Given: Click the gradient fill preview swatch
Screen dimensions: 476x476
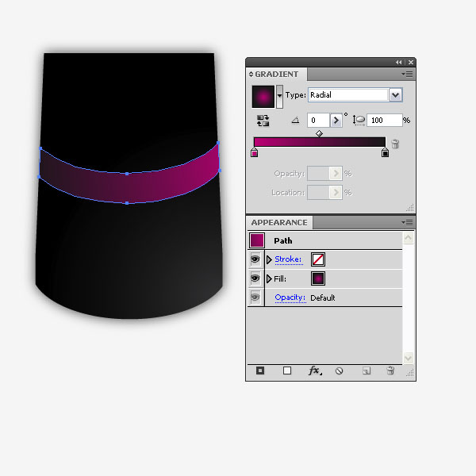Looking at the screenshot, I should point(263,97).
